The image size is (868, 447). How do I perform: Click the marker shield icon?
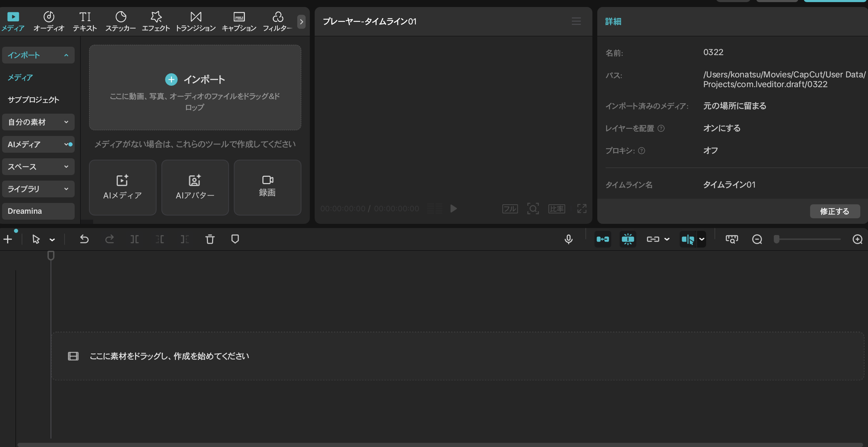pyautogui.click(x=235, y=239)
